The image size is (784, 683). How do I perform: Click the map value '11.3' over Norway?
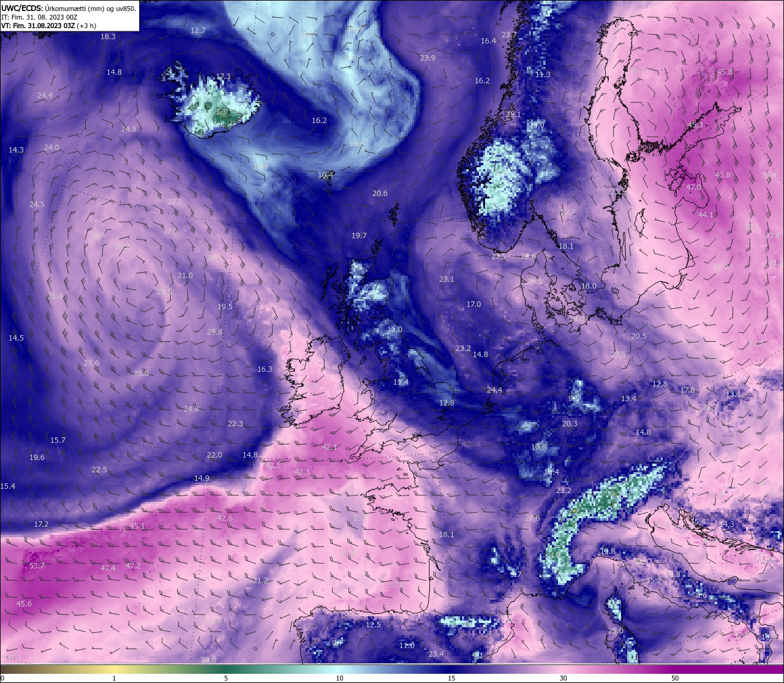[543, 75]
